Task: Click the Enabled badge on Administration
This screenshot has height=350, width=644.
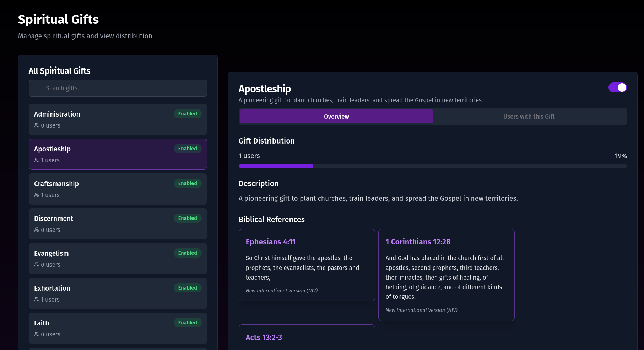Action: pyautogui.click(x=188, y=114)
